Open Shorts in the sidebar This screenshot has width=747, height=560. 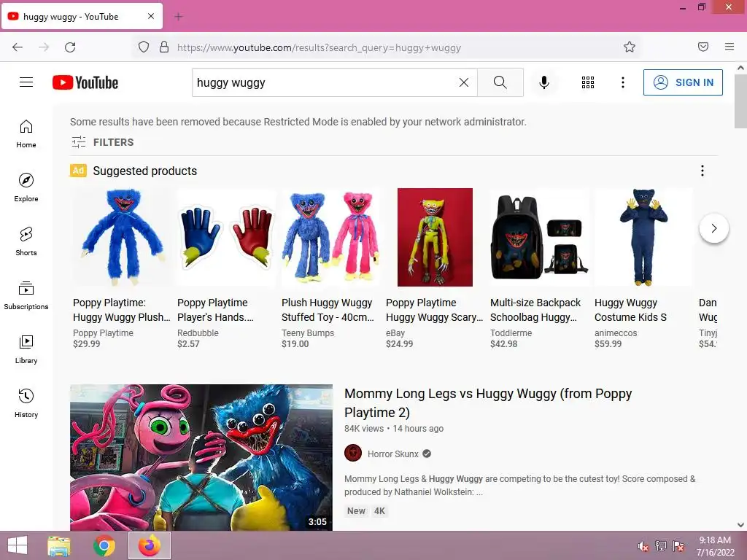tap(26, 241)
